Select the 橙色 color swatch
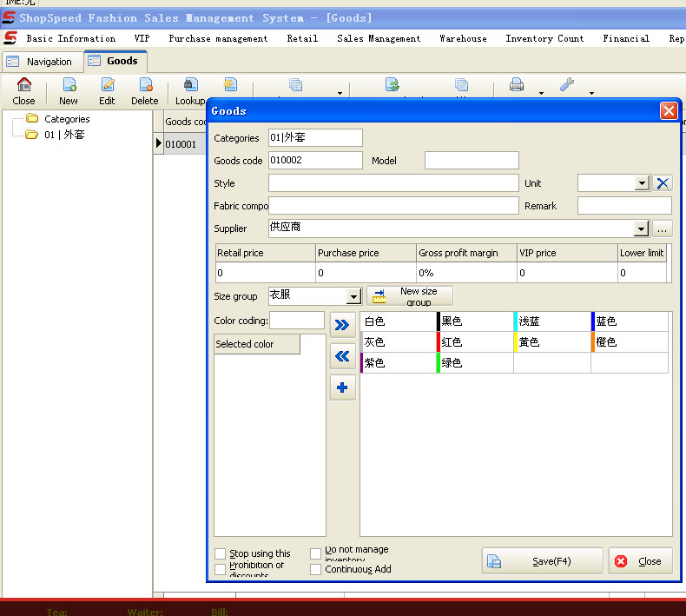The height and width of the screenshot is (616, 686). (x=630, y=342)
